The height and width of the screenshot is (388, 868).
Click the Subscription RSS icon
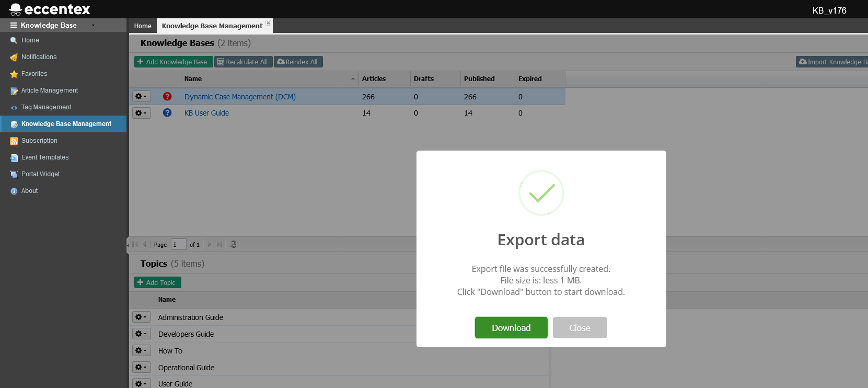[x=14, y=141]
